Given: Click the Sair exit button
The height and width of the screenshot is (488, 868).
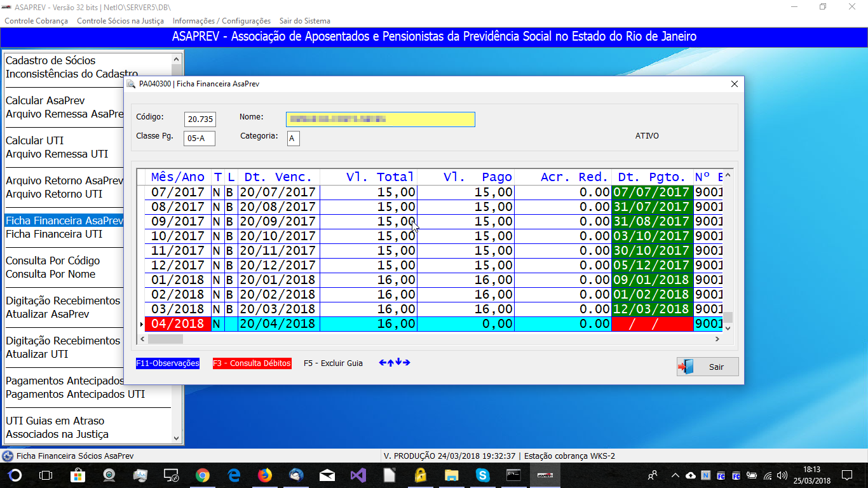Looking at the screenshot, I should 707,367.
